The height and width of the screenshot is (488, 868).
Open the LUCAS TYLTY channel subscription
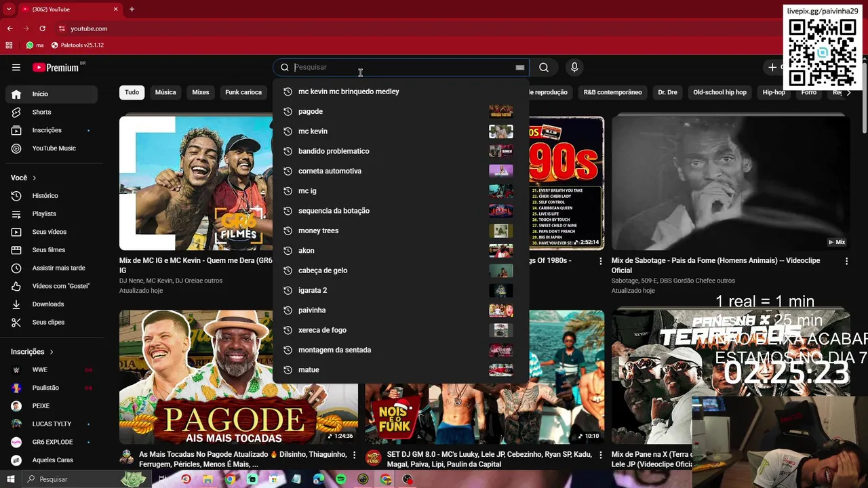click(x=52, y=424)
